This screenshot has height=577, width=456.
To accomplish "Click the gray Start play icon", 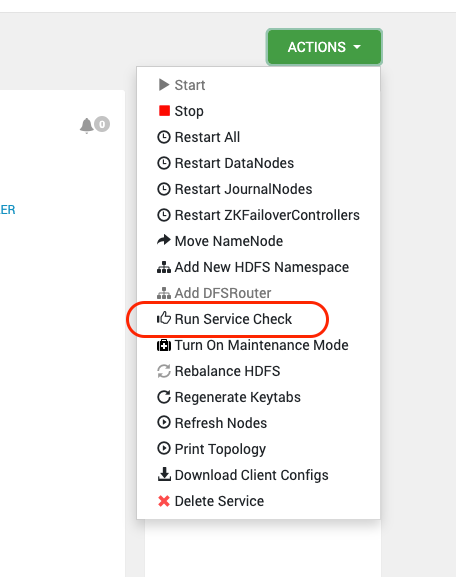I will pyautogui.click(x=164, y=85).
